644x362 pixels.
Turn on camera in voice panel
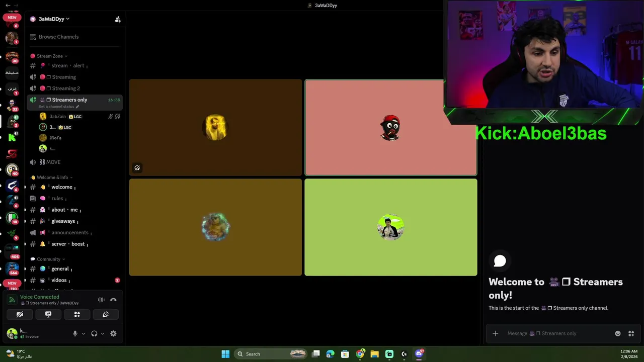20,314
